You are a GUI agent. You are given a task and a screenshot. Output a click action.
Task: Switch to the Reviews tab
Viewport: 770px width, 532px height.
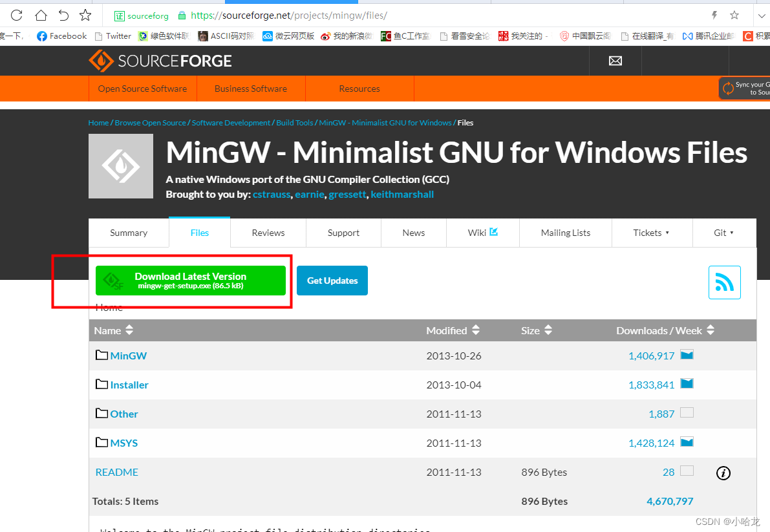pyautogui.click(x=268, y=233)
